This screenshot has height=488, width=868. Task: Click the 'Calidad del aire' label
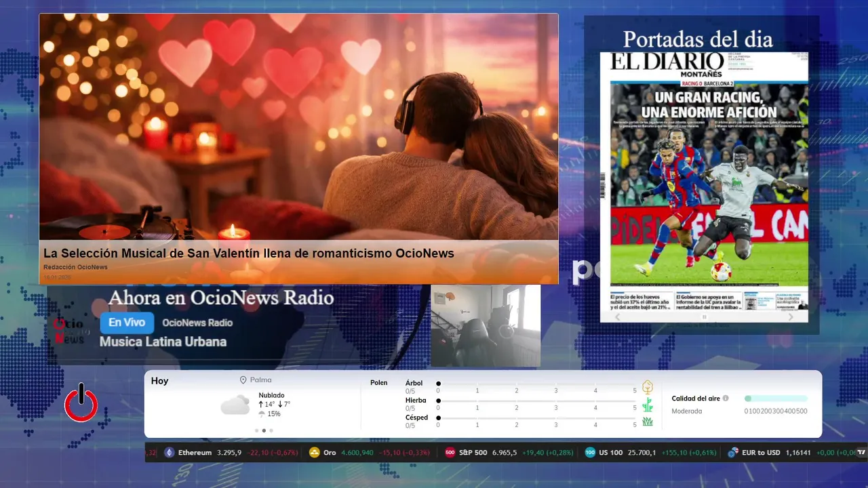(x=696, y=399)
